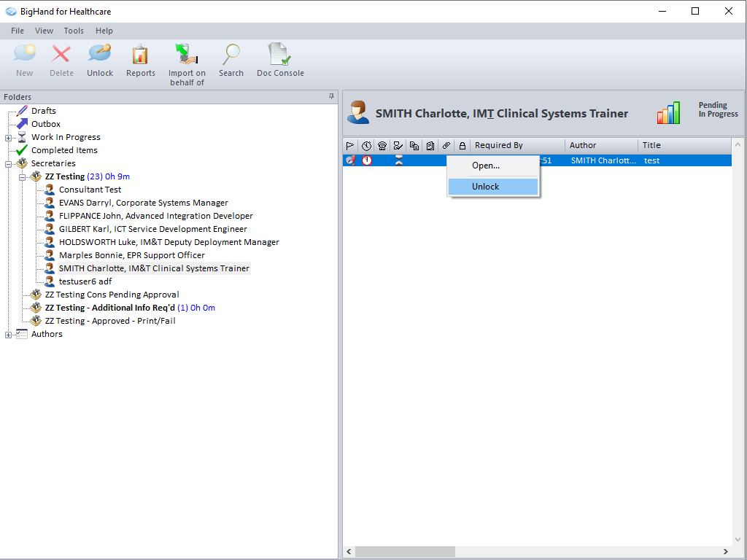Image resolution: width=747 pixels, height=560 pixels.
Task: Click the hourglass status icon in the row
Action: click(x=399, y=160)
